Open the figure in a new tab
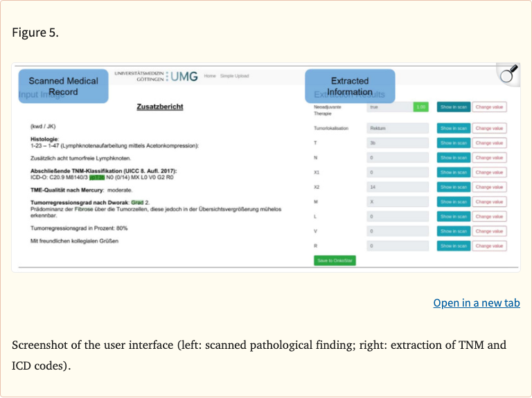This screenshot has width=532, height=398. pos(476,302)
